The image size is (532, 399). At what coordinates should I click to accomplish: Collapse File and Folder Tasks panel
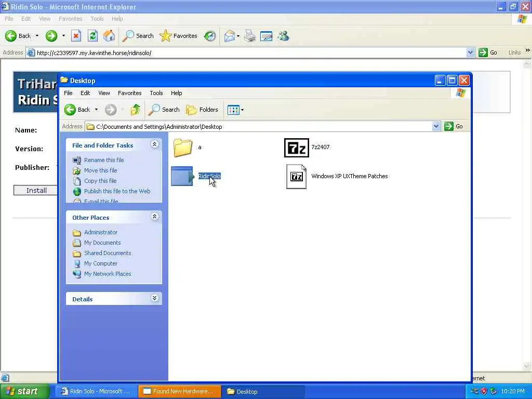(154, 144)
